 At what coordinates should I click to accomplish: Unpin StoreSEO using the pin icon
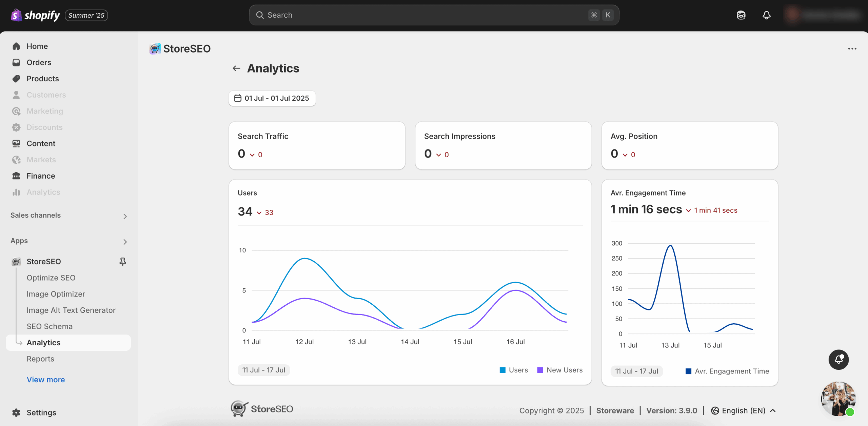(x=123, y=262)
